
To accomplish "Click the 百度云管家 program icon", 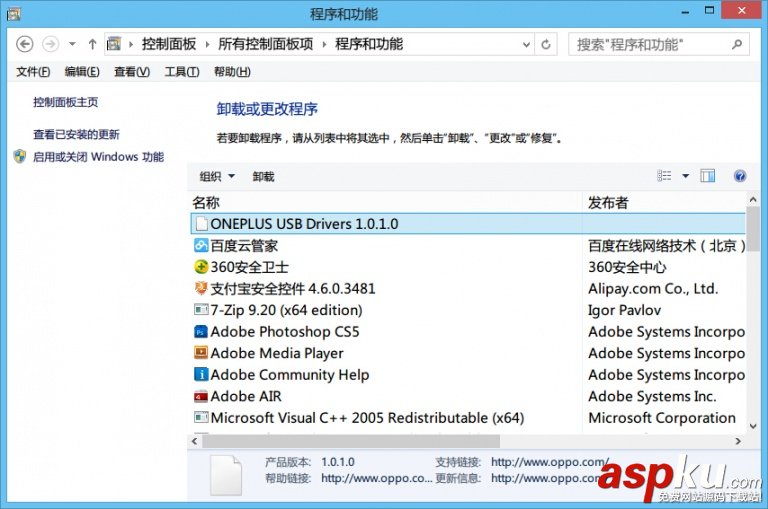I will (x=201, y=245).
